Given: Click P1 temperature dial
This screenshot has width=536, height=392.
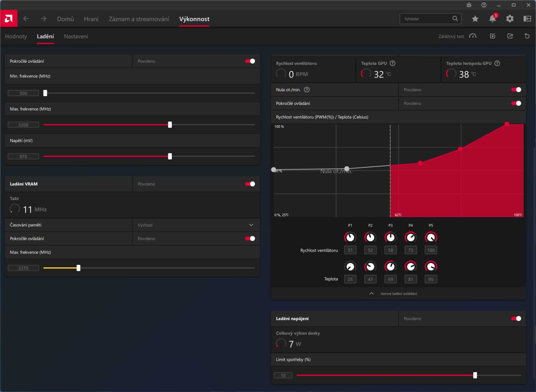Looking at the screenshot, I should tap(350, 267).
